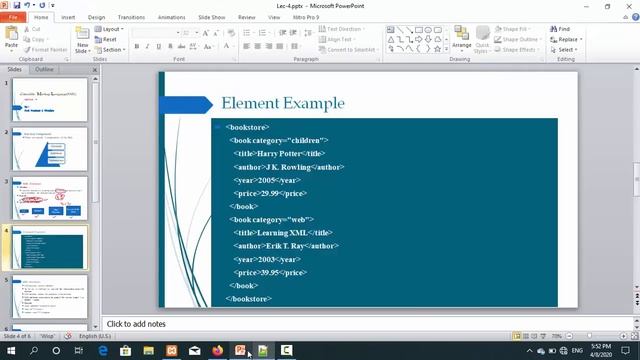Increase font size with the grow-font icon
Image resolution: width=640 pixels, height=360 pixels.
click(205, 33)
